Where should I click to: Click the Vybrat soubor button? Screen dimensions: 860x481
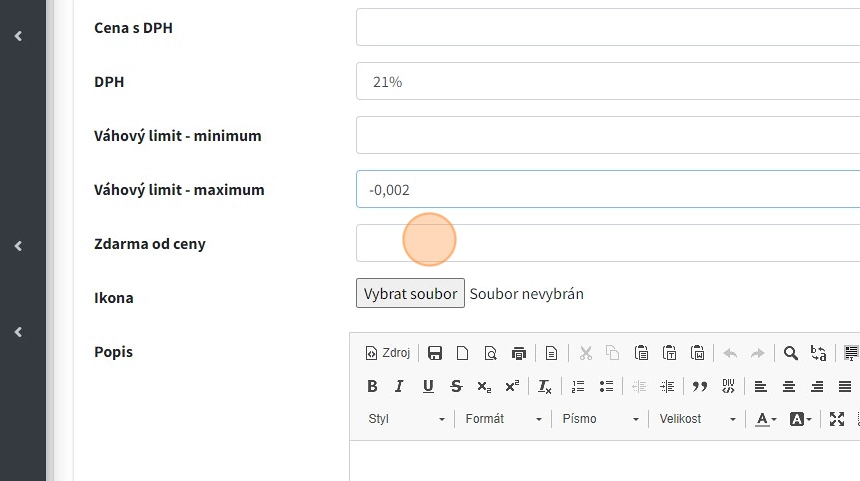[410, 294]
